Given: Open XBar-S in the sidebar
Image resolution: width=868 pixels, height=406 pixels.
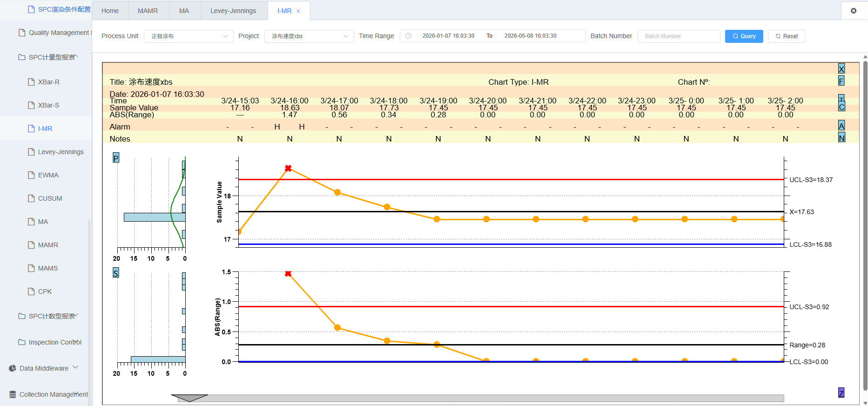Looking at the screenshot, I should 47,105.
